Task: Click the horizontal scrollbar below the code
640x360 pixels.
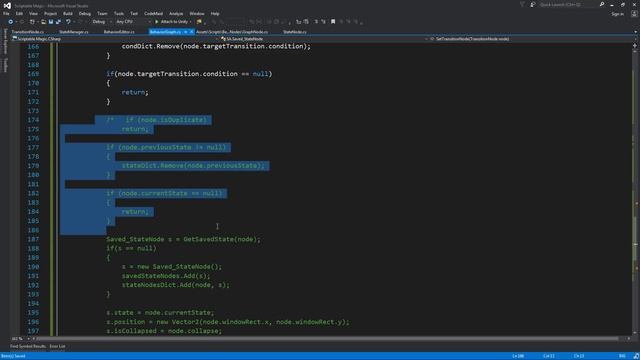Action: 327,339
